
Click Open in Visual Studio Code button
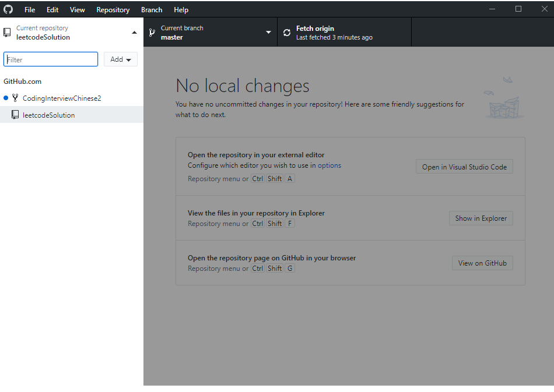(464, 167)
